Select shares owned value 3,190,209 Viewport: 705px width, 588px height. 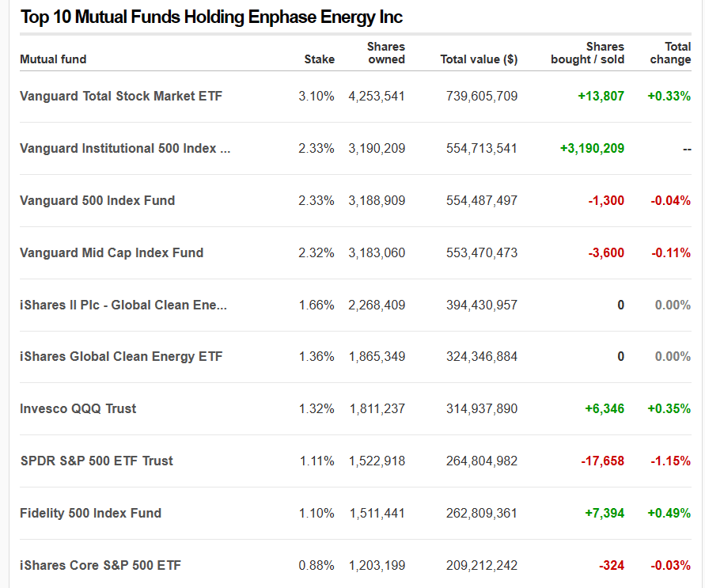point(377,148)
